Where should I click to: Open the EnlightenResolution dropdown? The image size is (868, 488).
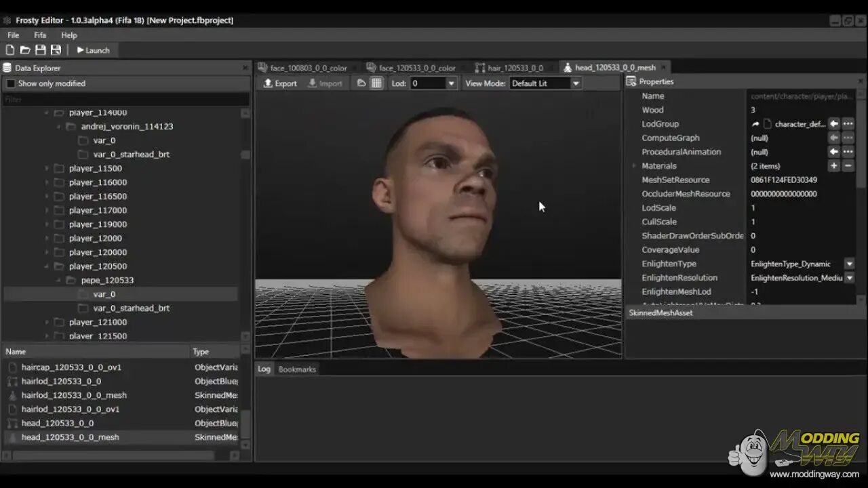(x=849, y=278)
